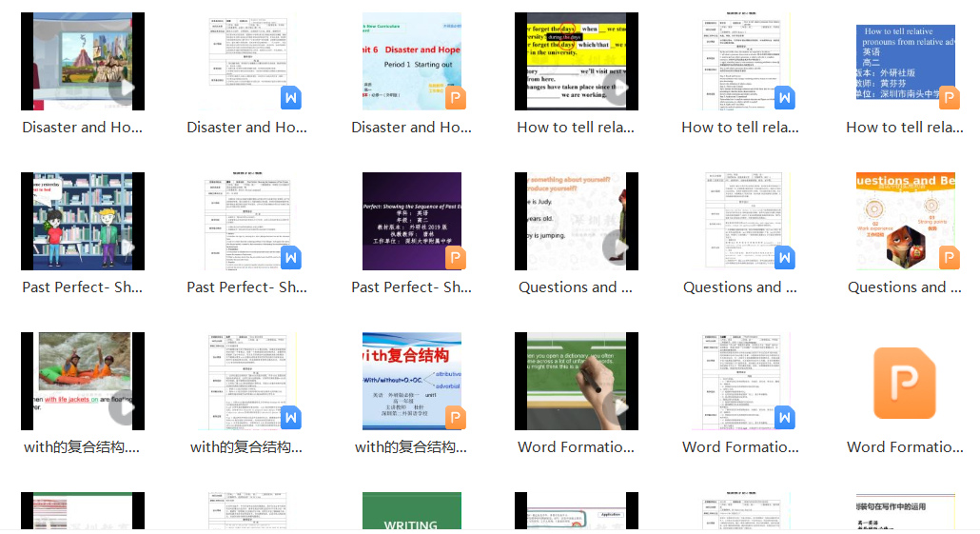Click the Word Formation video file name label
This screenshot has height=534, width=980.
click(x=576, y=446)
